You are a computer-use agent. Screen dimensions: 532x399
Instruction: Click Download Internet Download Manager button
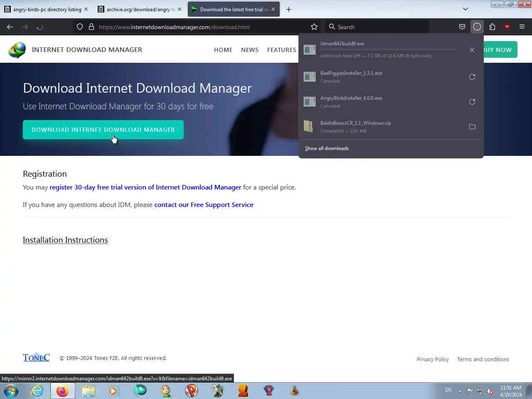(103, 130)
